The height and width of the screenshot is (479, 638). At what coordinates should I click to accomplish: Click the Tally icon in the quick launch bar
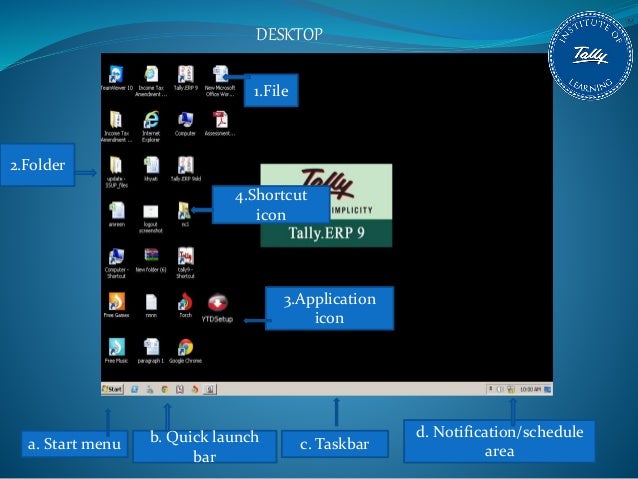click(179, 389)
